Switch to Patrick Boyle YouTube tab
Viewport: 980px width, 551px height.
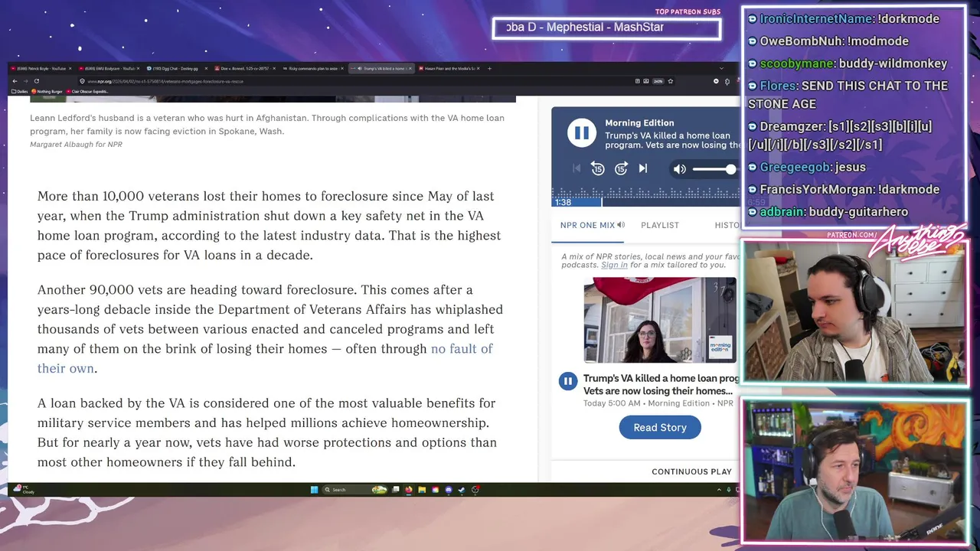(x=40, y=68)
